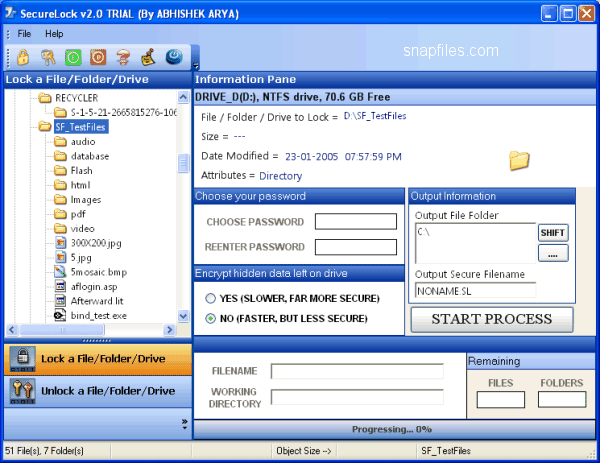Click the toolbar grip handle
This screenshot has width=600, height=463.
pyautogui.click(x=7, y=57)
